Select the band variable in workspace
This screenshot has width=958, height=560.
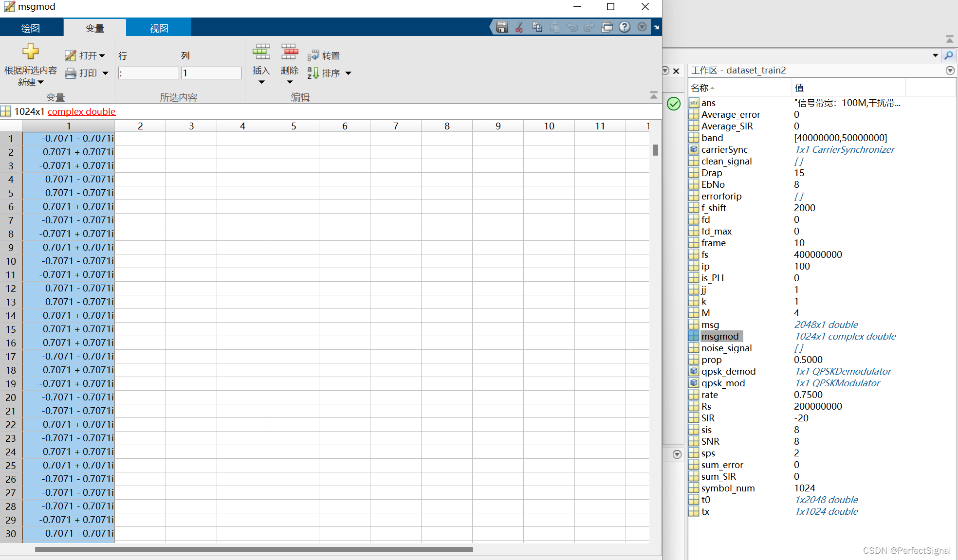712,138
